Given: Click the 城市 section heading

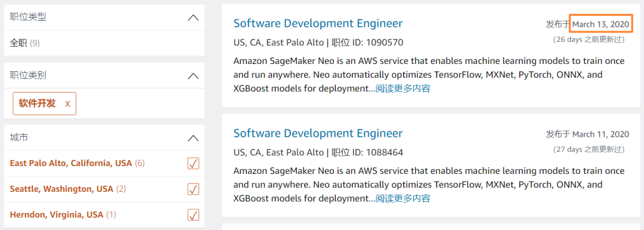Looking at the screenshot, I should 19,137.
